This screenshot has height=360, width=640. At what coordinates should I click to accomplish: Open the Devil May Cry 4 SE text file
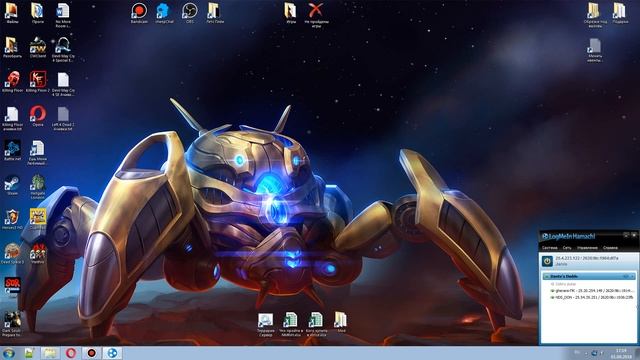[x=63, y=84]
